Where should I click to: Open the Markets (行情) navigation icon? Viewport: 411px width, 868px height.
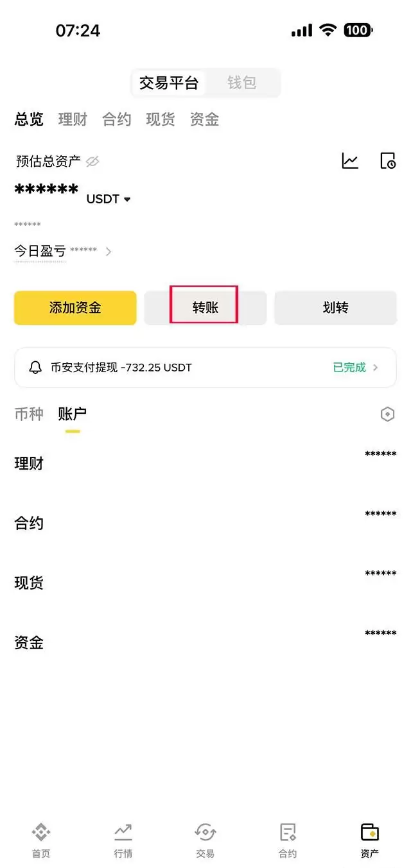123,837
